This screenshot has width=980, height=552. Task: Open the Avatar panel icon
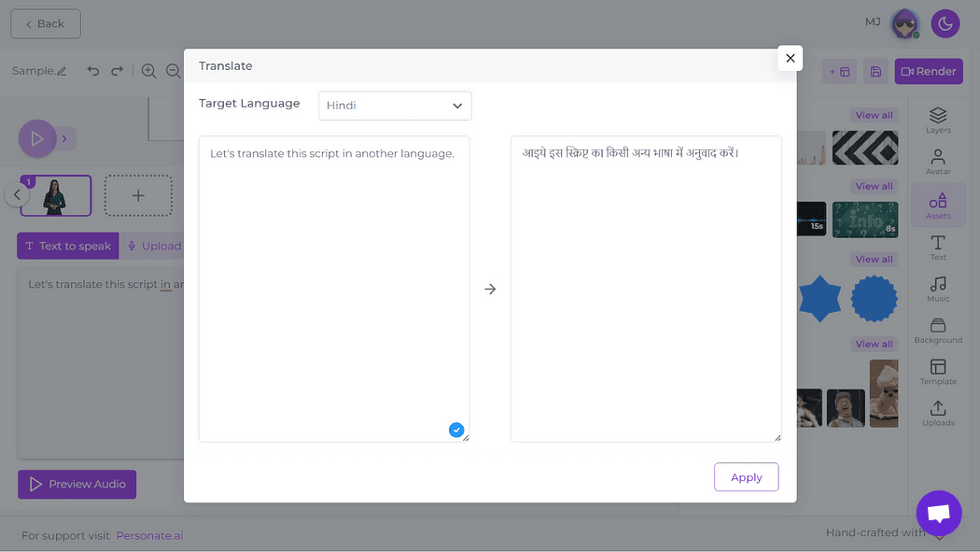coord(938,161)
